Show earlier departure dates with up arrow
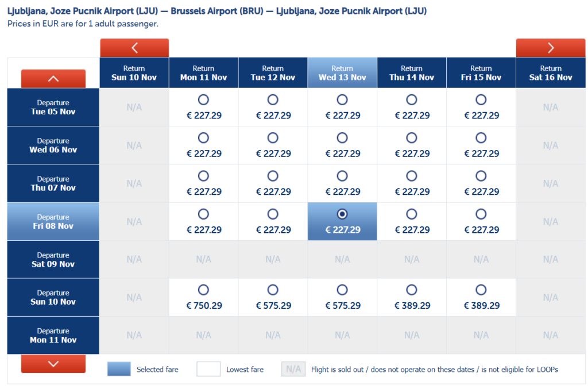This screenshot has width=588, height=388. tap(53, 78)
